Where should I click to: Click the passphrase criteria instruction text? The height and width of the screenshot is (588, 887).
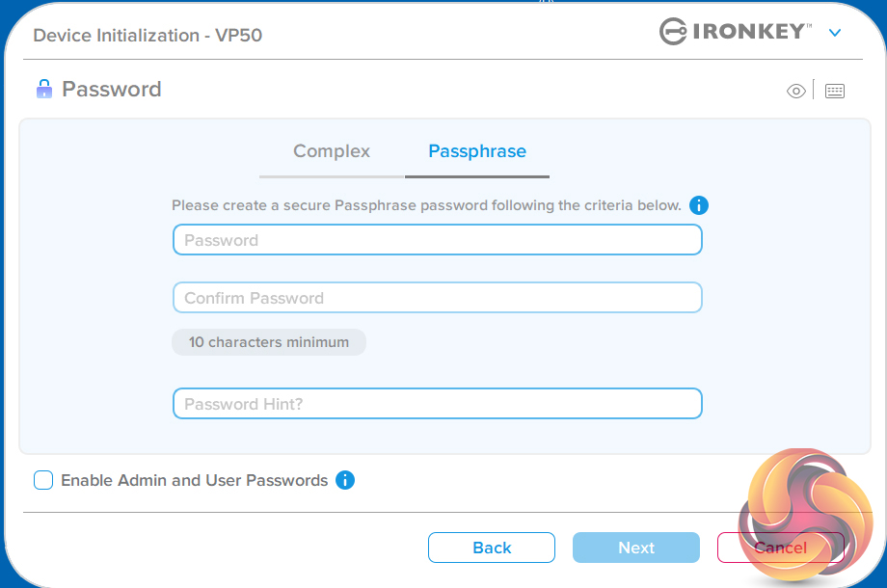pos(426,205)
